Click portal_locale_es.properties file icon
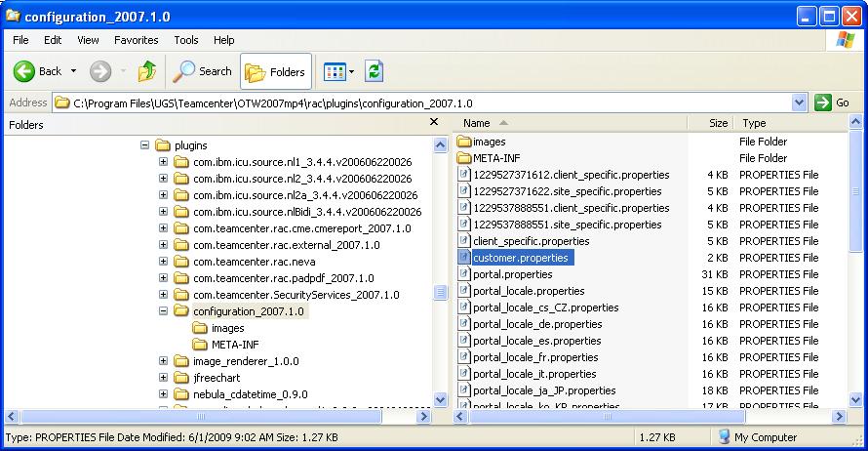Image resolution: width=868 pixels, height=451 pixels. click(464, 341)
